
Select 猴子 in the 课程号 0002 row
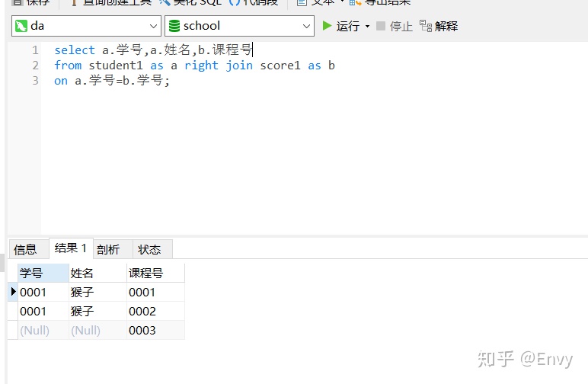[x=98, y=311]
